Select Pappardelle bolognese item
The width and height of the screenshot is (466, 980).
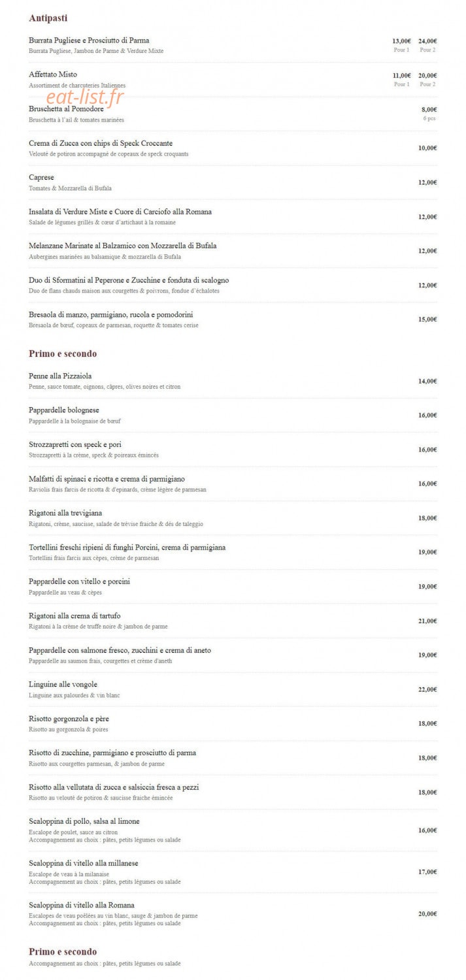[x=64, y=410]
